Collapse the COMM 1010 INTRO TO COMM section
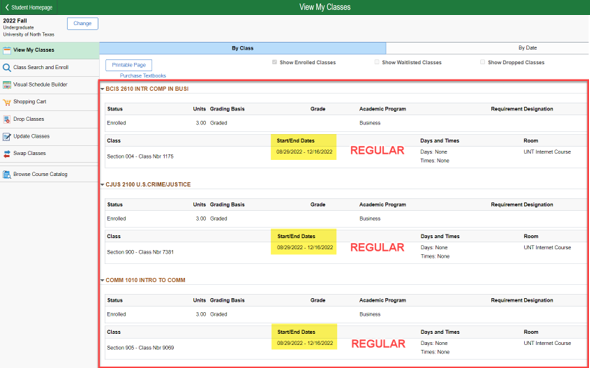Viewport: 591px width, 371px height. (102, 281)
